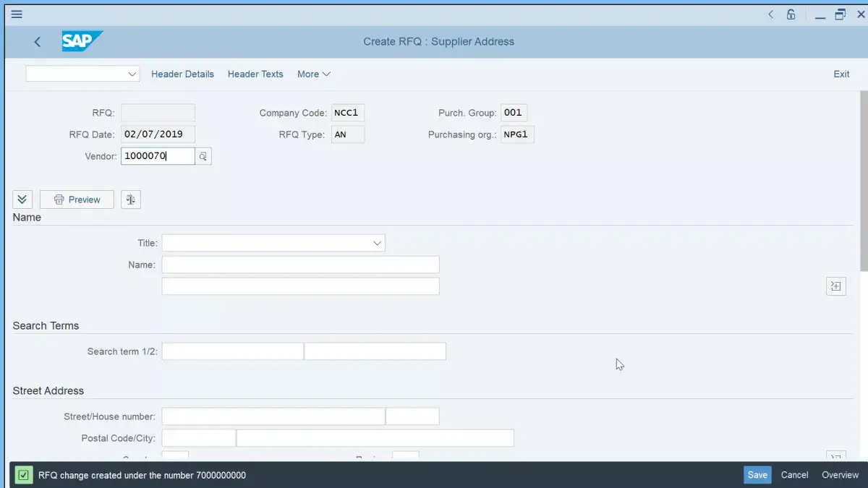Click the Company Code field NCC1
This screenshot has width=868, height=488.
(x=348, y=113)
